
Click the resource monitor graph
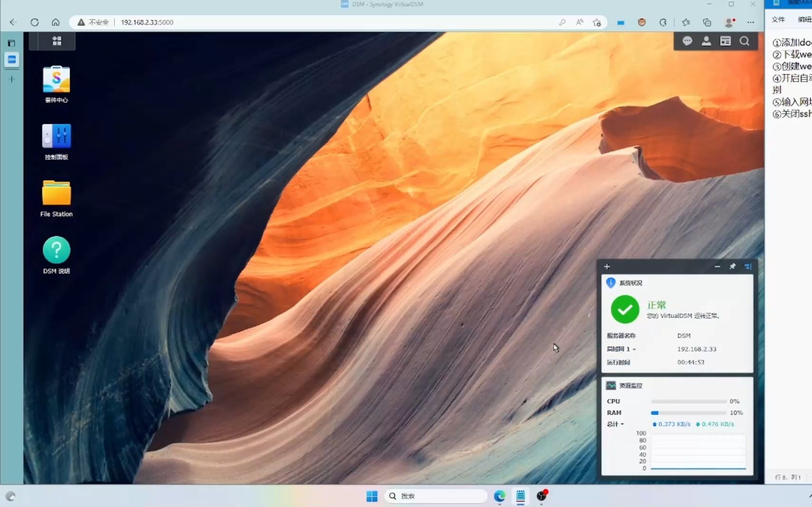pos(698,451)
